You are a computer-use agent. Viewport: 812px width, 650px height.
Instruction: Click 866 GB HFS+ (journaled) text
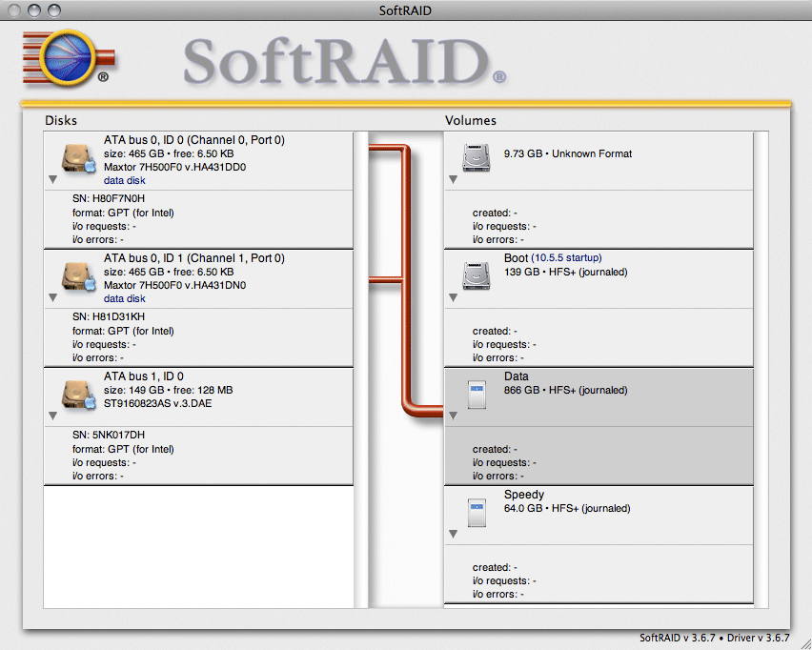coord(565,390)
